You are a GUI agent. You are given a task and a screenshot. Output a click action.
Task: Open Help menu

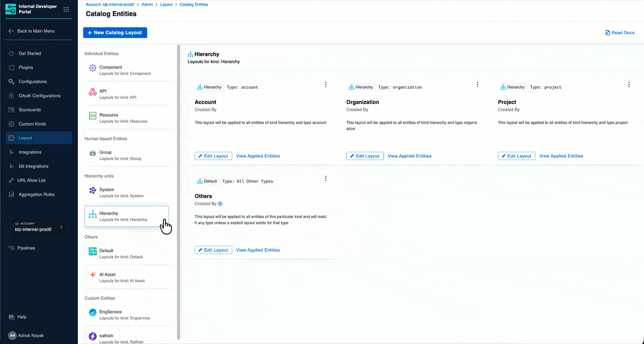[x=18, y=317]
